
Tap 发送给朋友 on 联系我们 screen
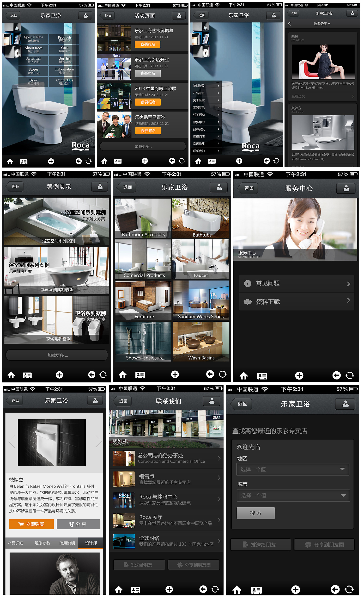tap(139, 565)
